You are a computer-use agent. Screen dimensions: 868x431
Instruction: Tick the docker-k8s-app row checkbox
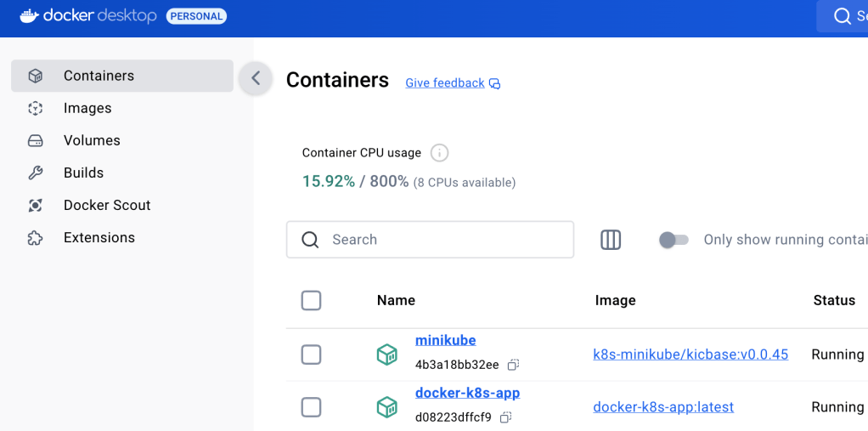[312, 407]
